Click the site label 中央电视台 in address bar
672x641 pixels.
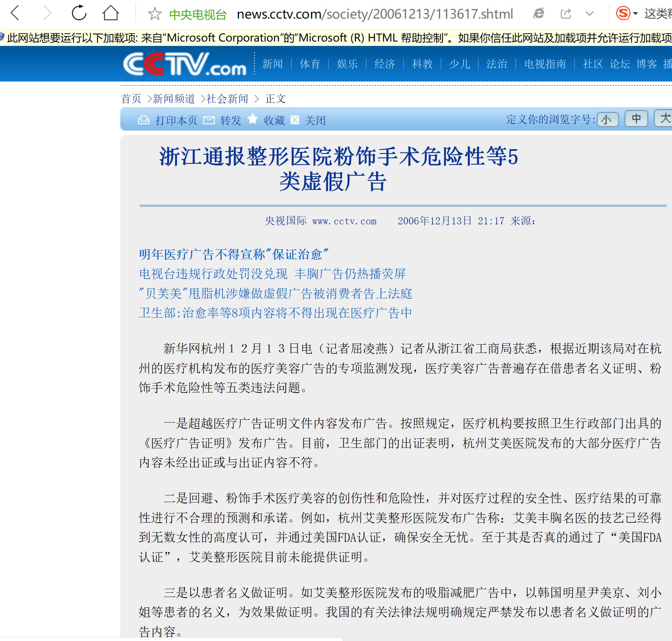tap(198, 15)
